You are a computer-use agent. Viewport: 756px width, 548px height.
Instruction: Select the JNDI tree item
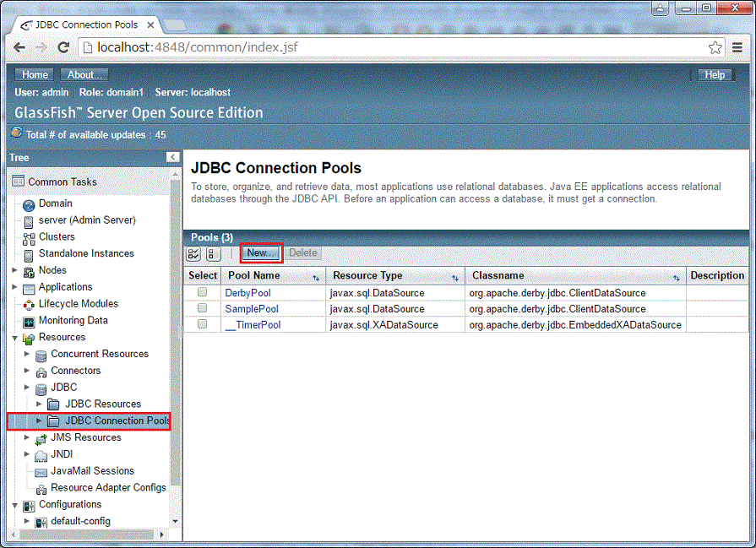point(62,454)
